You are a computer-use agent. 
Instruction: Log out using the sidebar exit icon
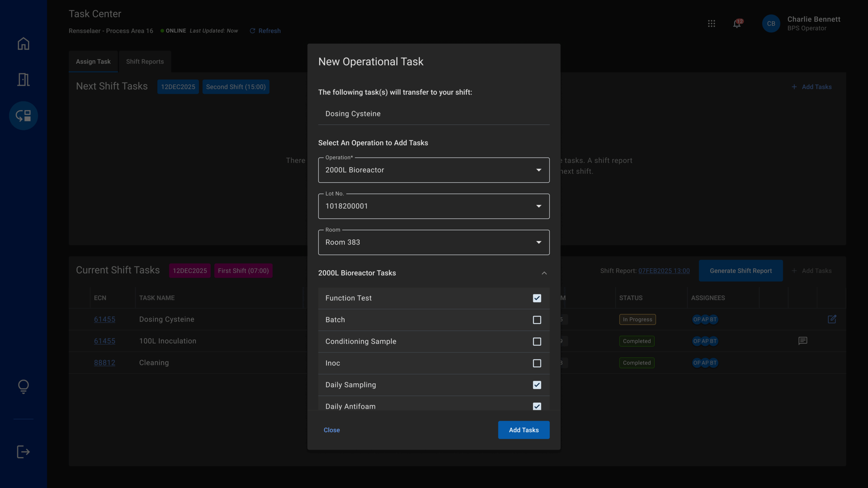pos(23,451)
